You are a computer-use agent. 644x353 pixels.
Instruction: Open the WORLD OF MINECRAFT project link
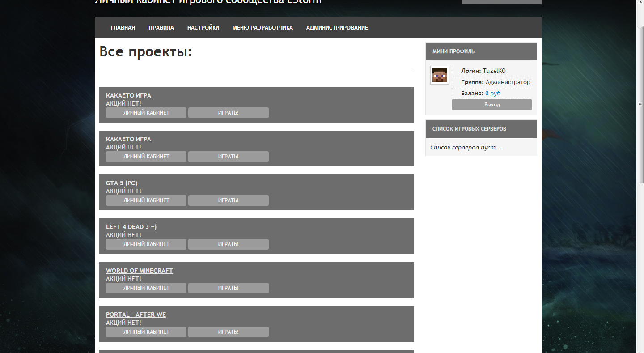[x=140, y=271]
